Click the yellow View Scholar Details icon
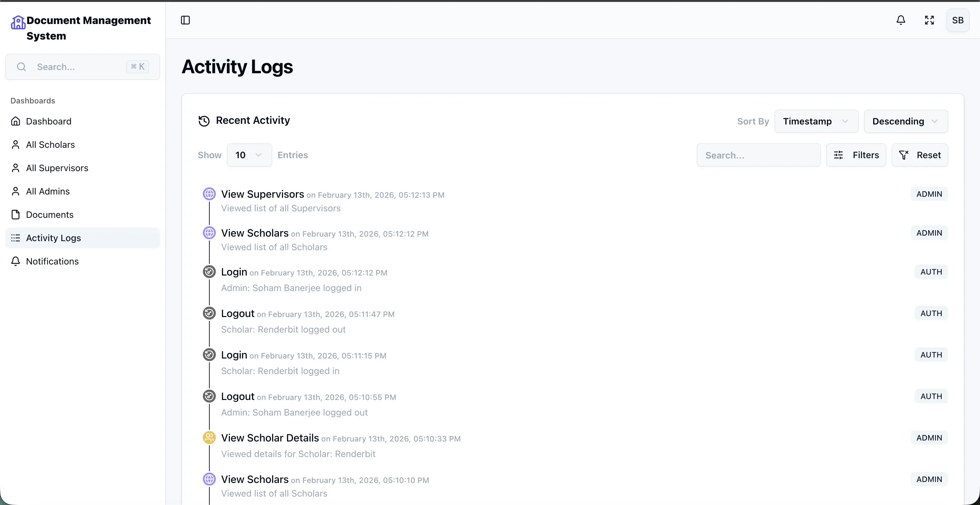 tap(209, 438)
